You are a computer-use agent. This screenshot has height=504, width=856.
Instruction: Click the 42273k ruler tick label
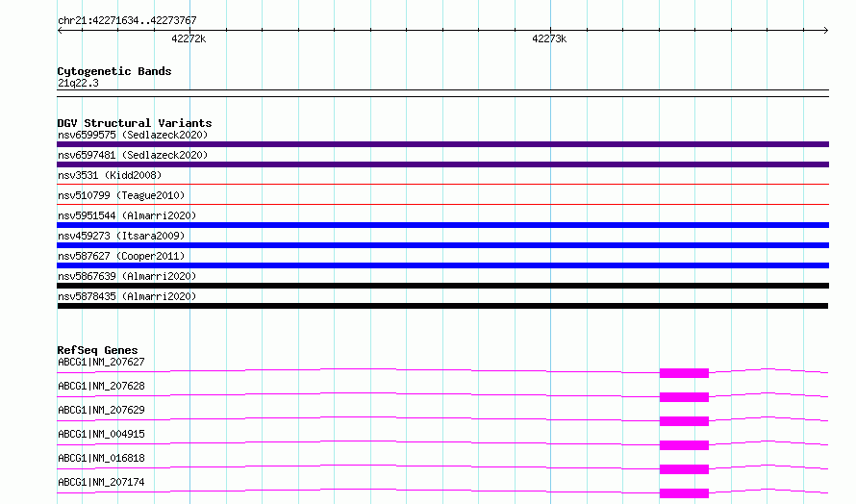(x=549, y=38)
